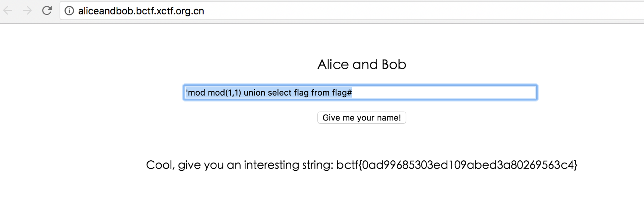Click the word 'select' in the name input

279,93
